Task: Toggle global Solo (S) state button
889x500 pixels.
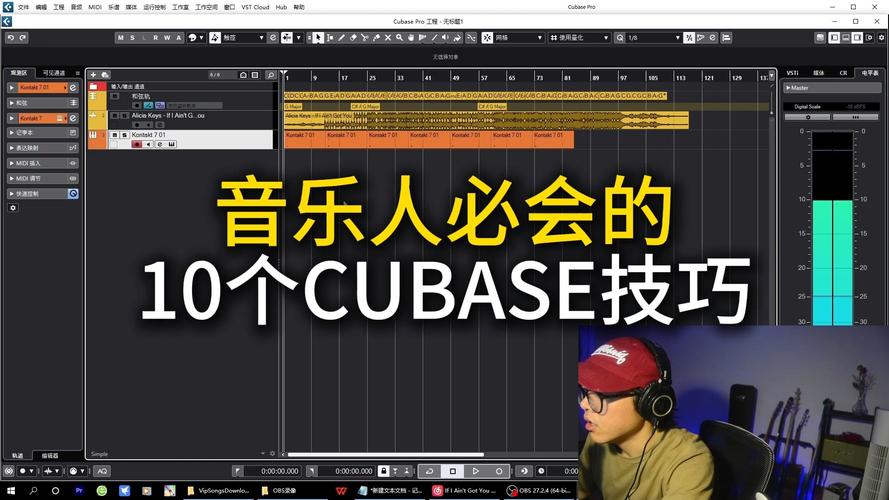Action: coord(132,37)
